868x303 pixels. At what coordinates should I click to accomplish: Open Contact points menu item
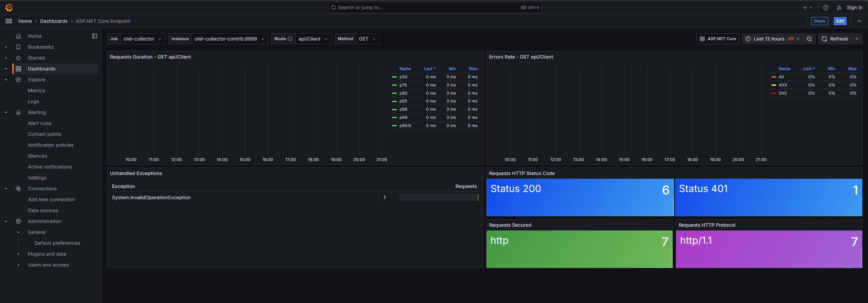pos(45,134)
